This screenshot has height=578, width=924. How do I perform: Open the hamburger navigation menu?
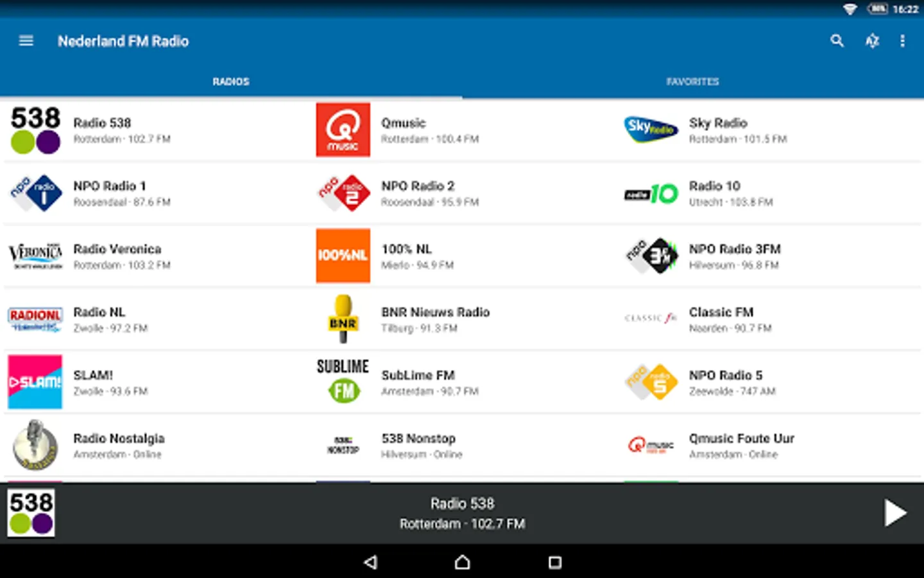(26, 41)
